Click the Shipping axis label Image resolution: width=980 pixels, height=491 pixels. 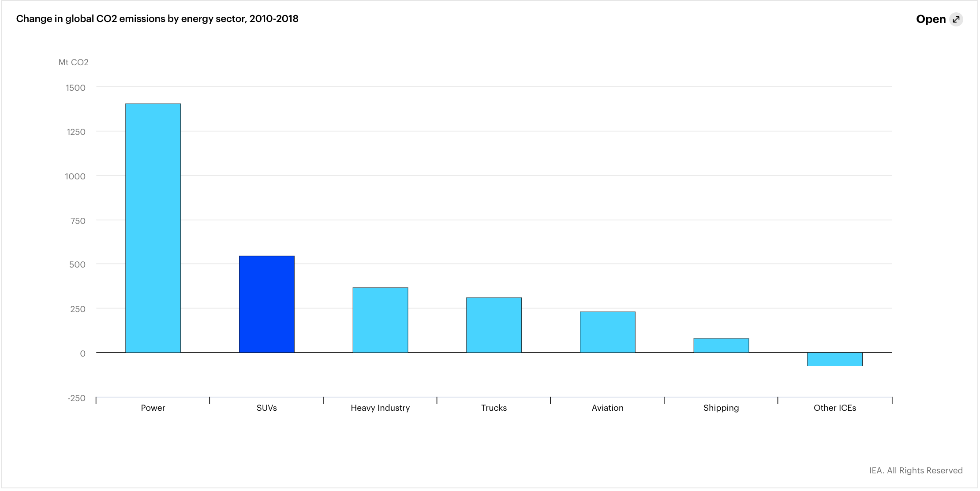click(x=721, y=408)
